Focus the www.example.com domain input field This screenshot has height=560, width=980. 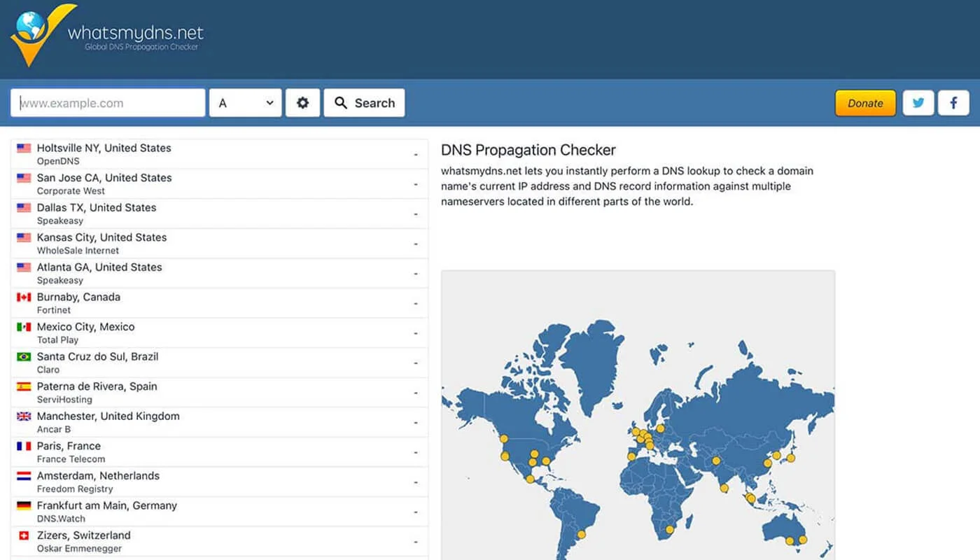pos(108,103)
